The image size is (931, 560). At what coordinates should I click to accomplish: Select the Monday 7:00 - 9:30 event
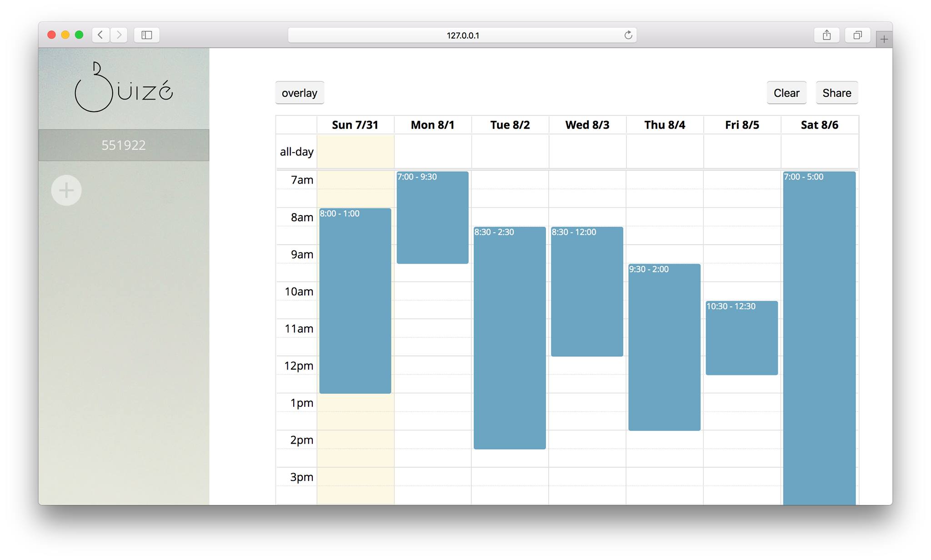coord(432,217)
